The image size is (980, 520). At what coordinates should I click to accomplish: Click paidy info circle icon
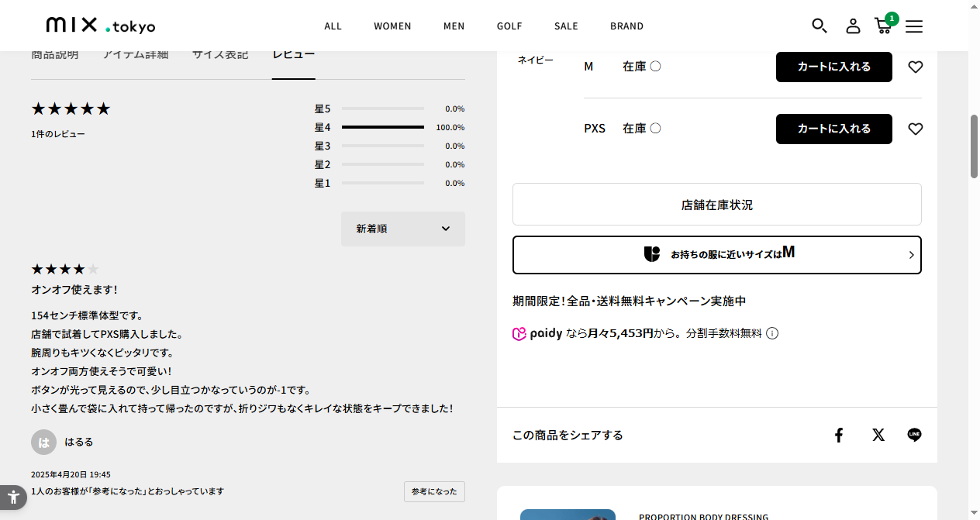click(x=772, y=334)
